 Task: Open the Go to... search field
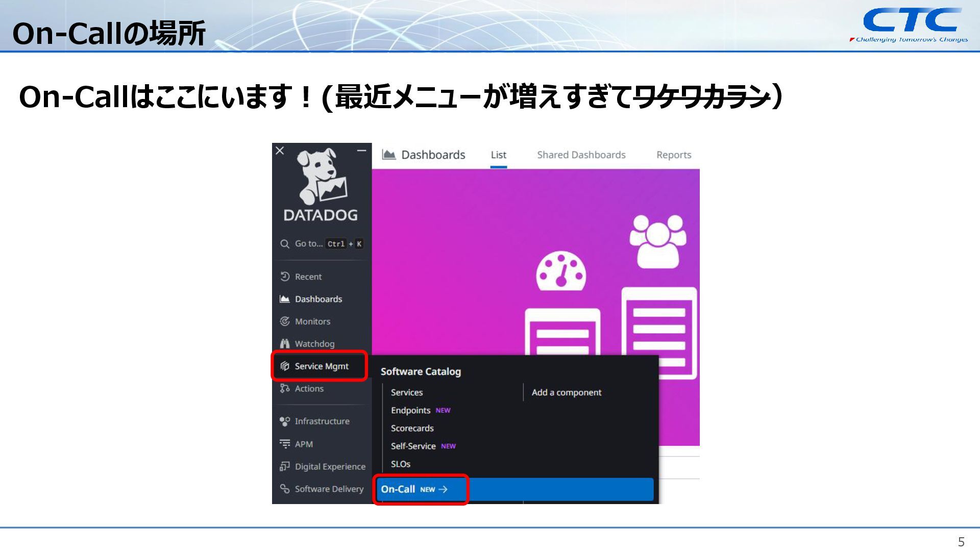[x=322, y=244]
